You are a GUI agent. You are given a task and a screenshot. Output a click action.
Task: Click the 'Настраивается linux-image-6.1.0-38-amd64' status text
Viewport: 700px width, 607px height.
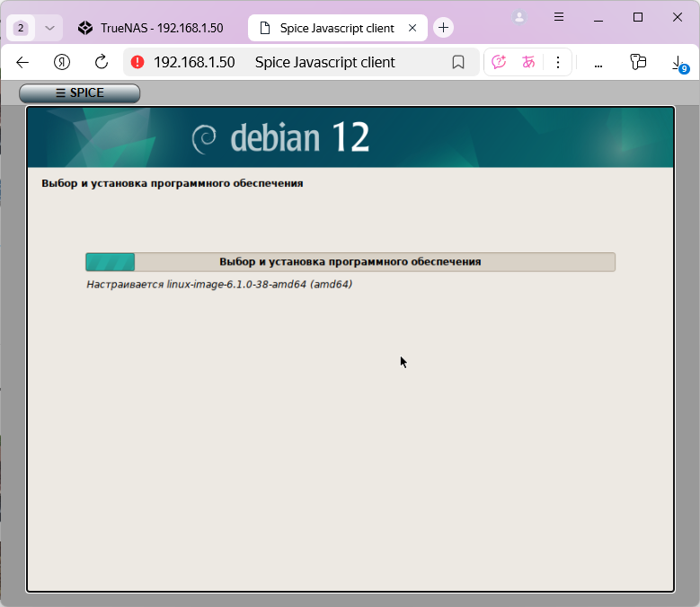(219, 284)
